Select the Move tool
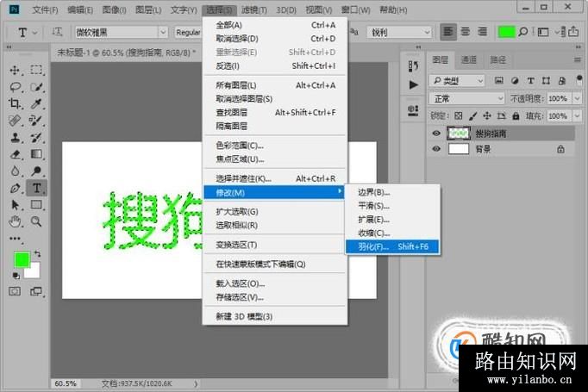Screen dimensions: 588x392 [15, 70]
